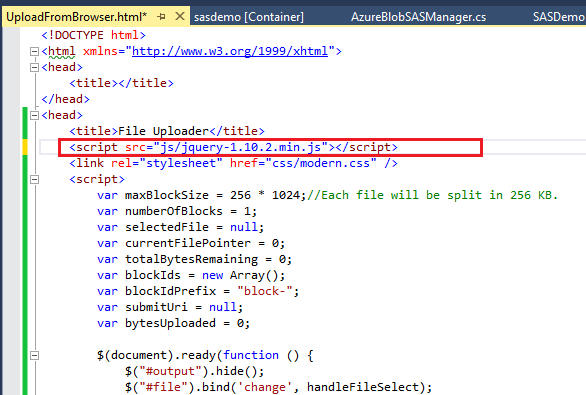Click the closing </head> tag
The height and width of the screenshot is (395, 586).
[x=65, y=99]
